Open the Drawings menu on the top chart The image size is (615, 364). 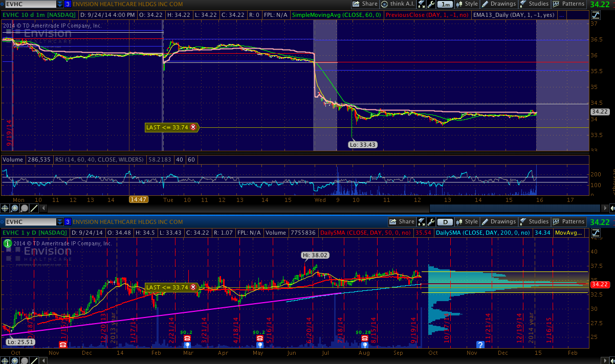tap(498, 4)
